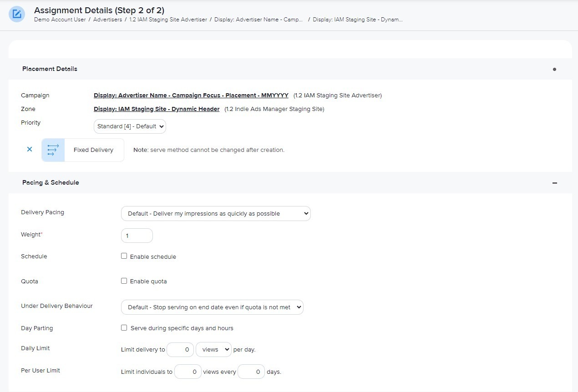
Task: Open Demo Account User breadcrumb
Action: tap(60, 20)
